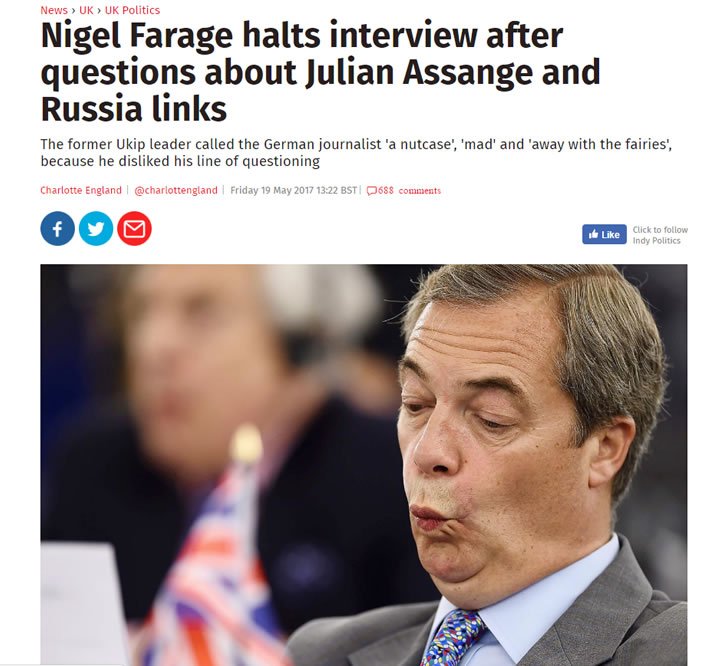The width and height of the screenshot is (716, 666).
Task: Share the article via email icon
Action: 134,229
